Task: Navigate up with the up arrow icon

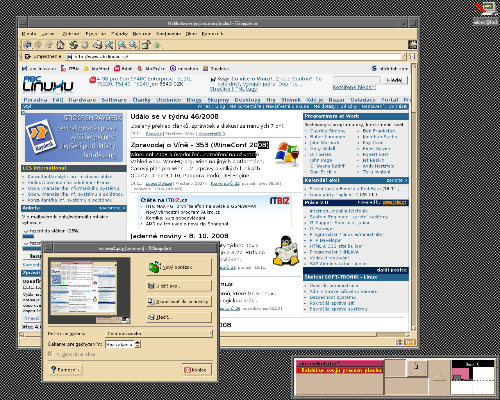Action: [49, 45]
